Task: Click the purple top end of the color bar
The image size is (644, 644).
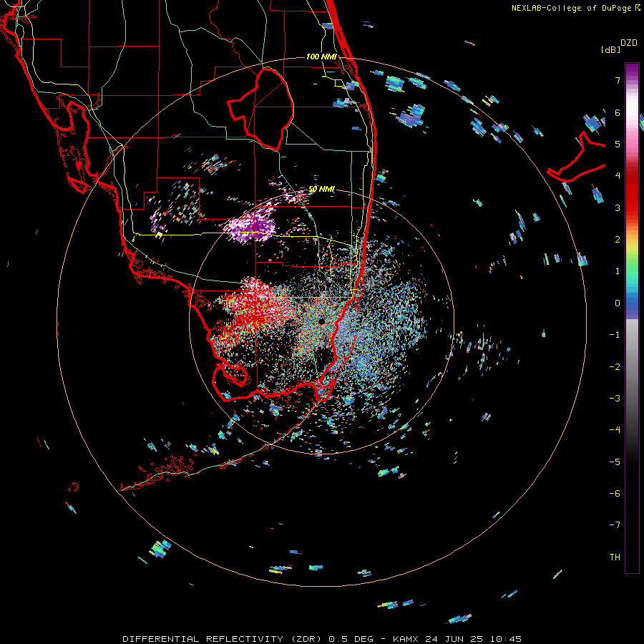Action: click(632, 69)
